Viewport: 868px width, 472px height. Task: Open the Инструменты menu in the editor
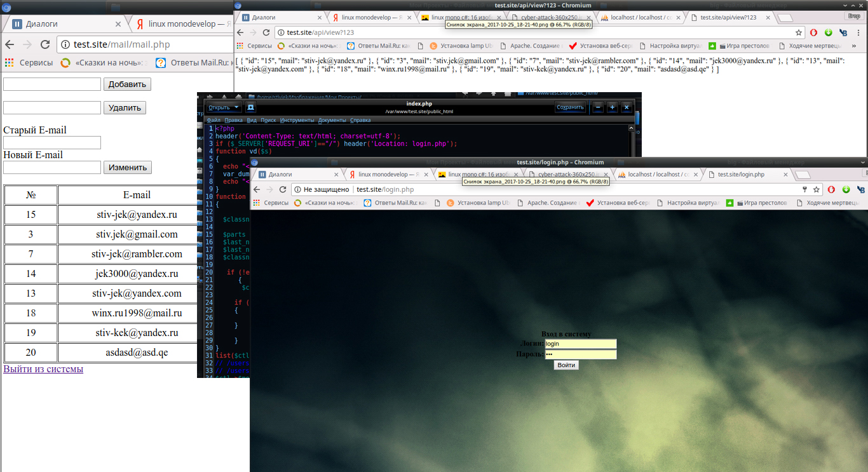297,120
